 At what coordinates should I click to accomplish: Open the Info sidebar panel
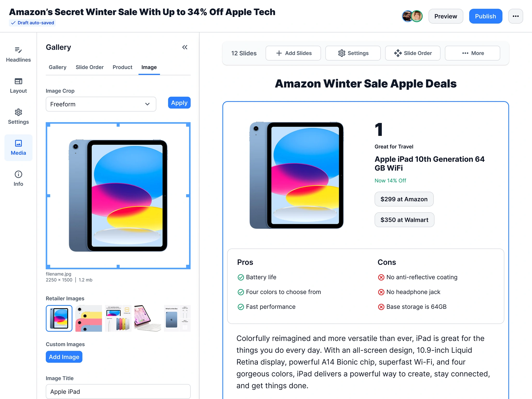(x=18, y=179)
